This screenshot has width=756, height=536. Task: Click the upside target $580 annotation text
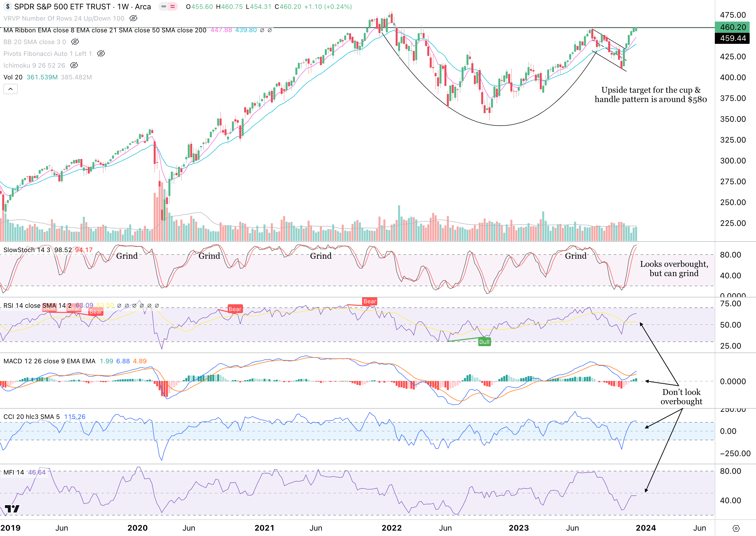651,95
